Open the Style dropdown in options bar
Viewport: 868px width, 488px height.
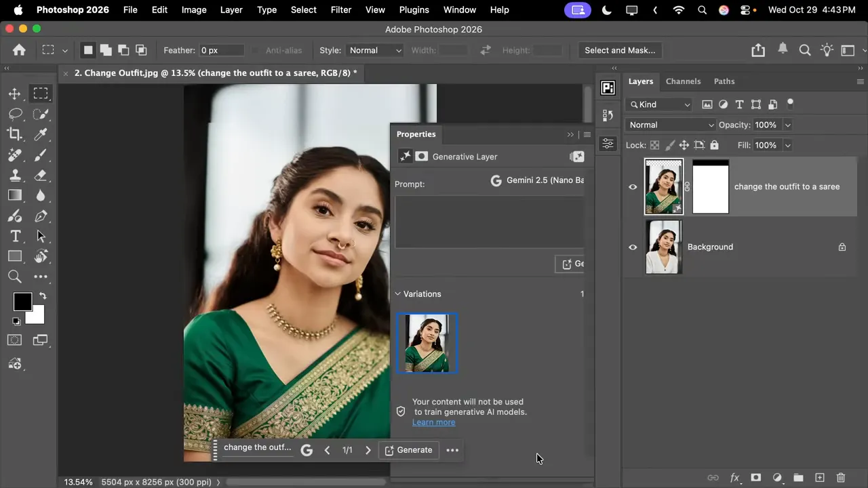click(375, 50)
